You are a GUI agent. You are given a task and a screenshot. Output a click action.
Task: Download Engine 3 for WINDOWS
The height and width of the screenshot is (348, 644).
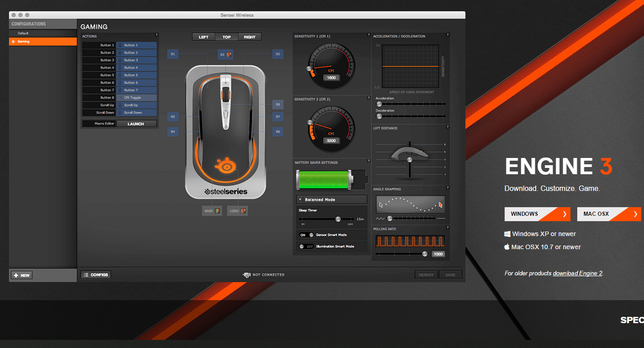click(x=538, y=214)
